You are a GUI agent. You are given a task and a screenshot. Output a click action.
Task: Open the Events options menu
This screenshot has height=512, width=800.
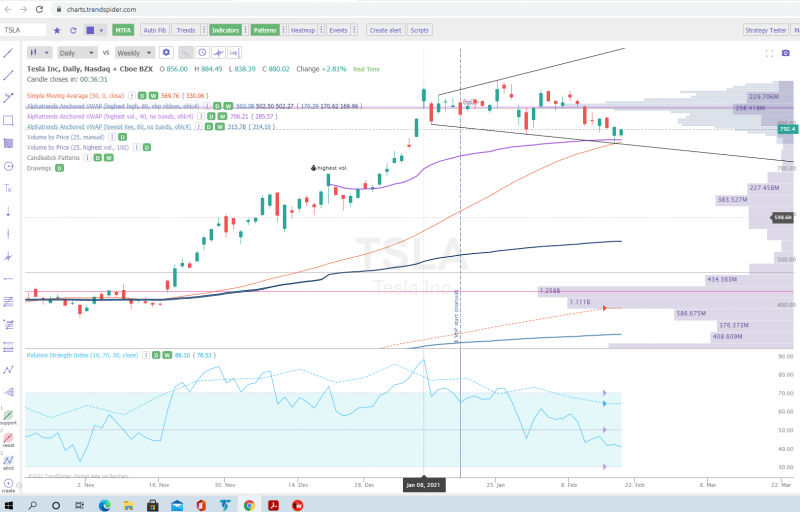click(x=354, y=31)
